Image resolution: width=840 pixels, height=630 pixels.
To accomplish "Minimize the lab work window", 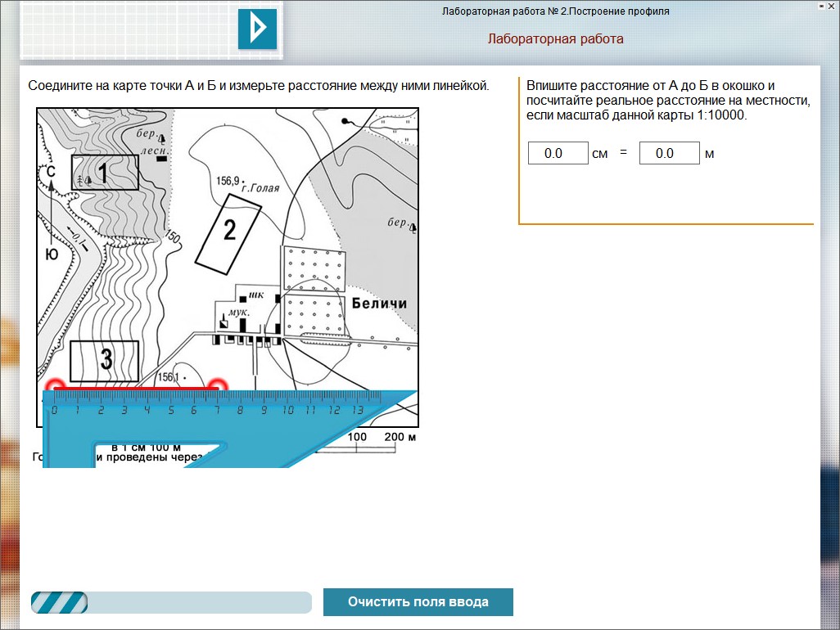I will pos(820,7).
